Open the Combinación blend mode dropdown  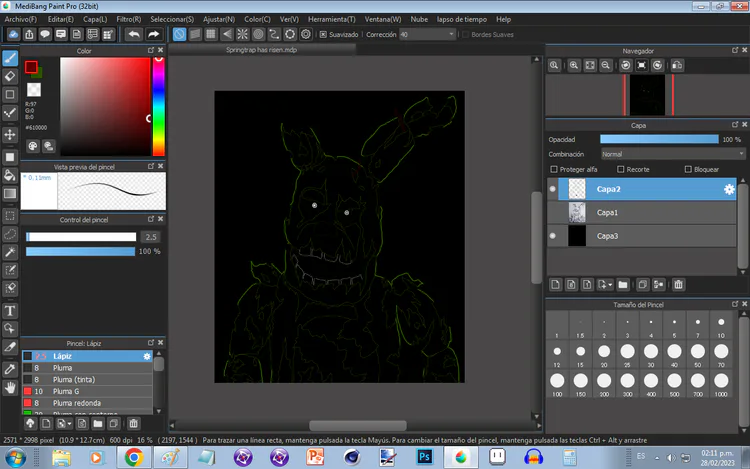click(x=672, y=154)
